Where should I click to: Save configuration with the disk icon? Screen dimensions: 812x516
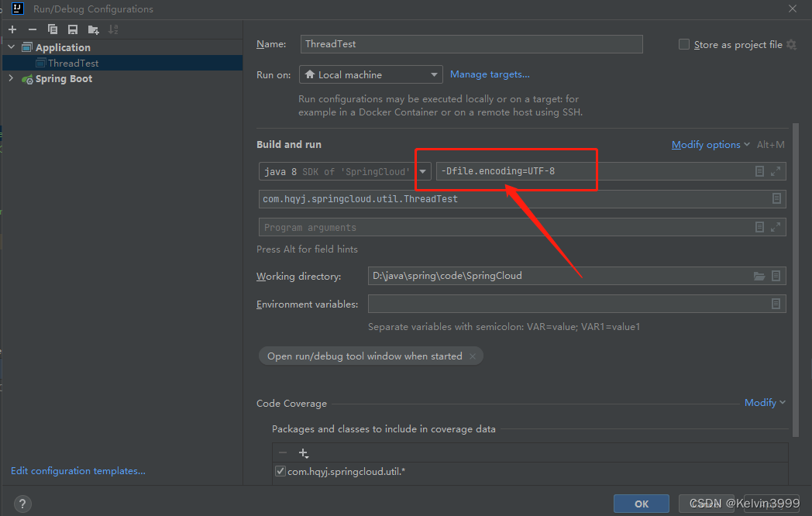[73, 29]
